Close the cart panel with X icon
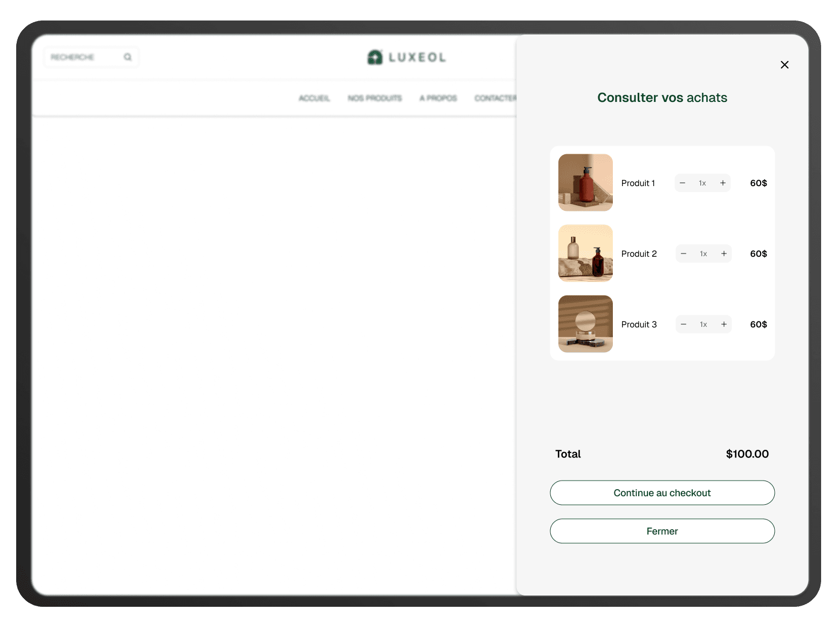840x630 pixels. tap(784, 65)
